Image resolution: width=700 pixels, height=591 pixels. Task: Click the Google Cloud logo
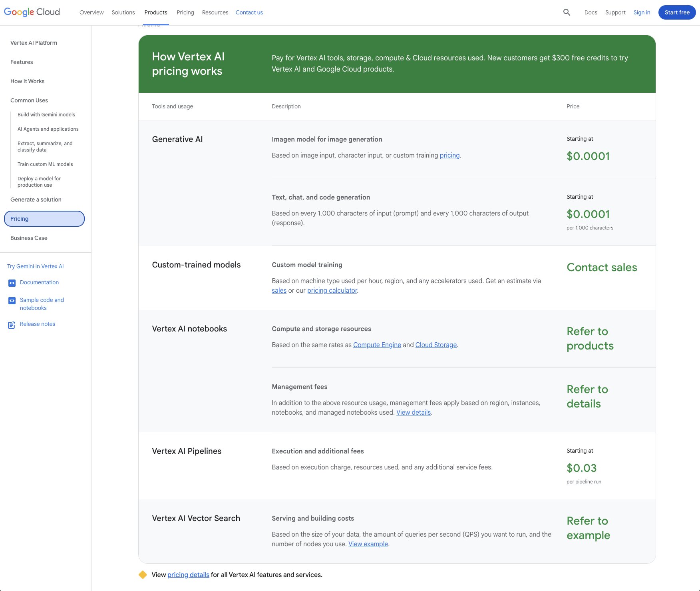32,12
